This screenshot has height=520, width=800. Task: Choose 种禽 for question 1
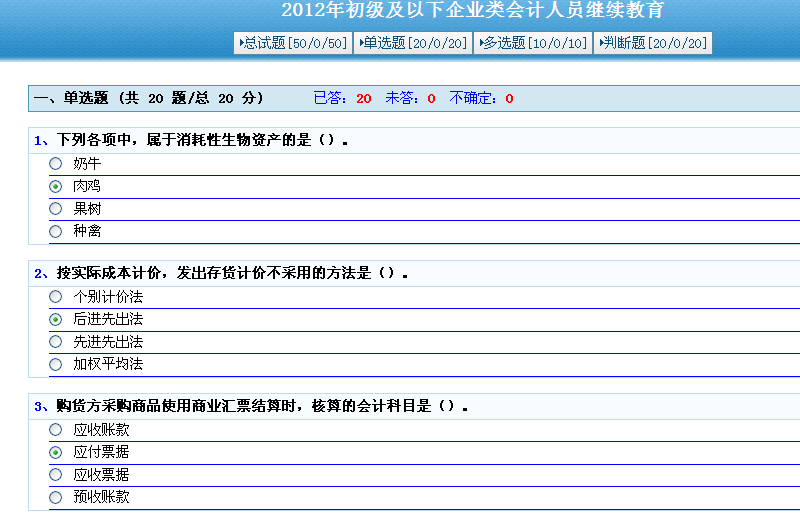tap(56, 231)
